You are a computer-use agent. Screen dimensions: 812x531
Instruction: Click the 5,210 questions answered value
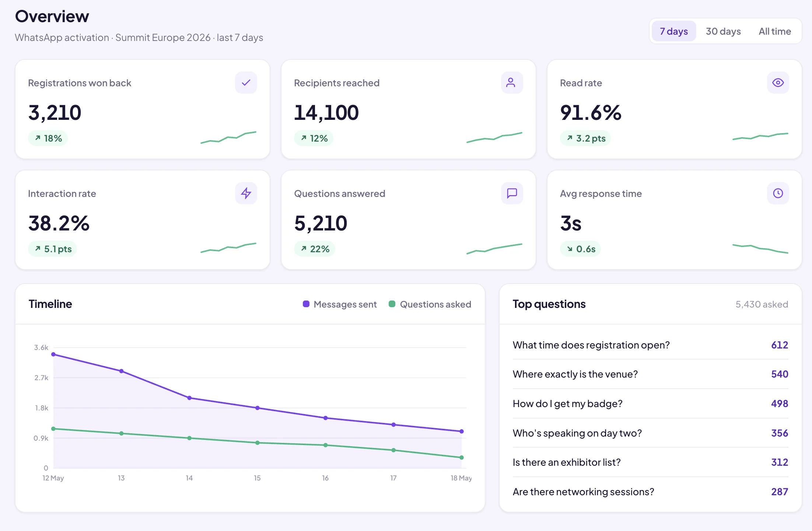click(x=321, y=223)
